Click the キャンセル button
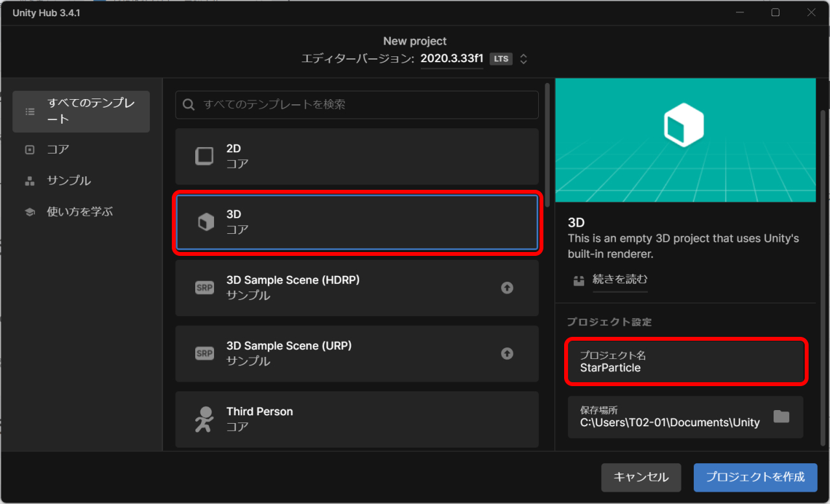Image resolution: width=830 pixels, height=504 pixels. (641, 477)
